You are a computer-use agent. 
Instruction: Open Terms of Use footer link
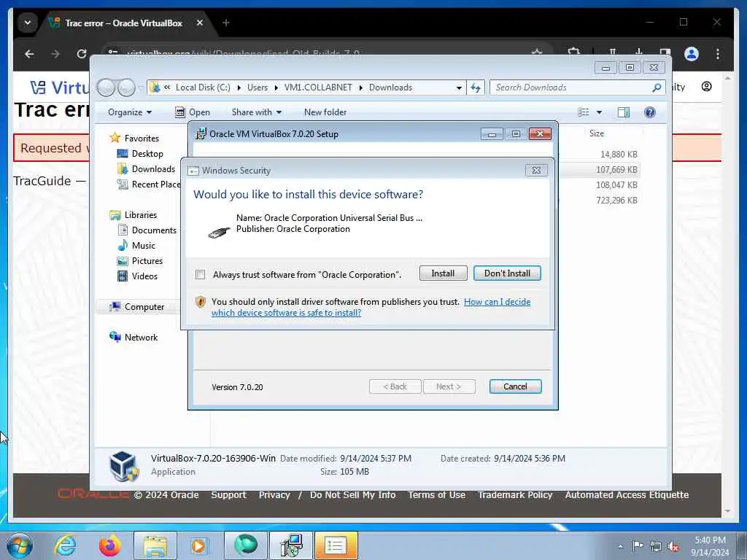tap(436, 495)
